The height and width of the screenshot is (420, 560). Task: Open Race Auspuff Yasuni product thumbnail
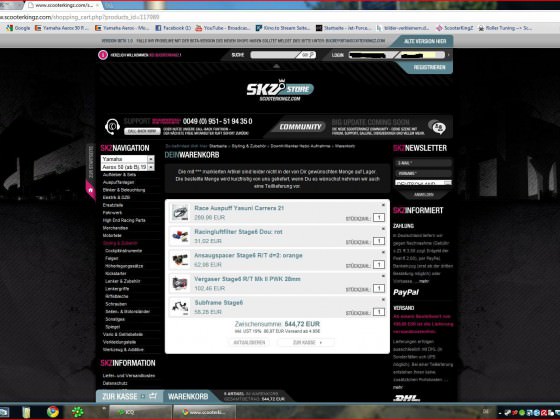pos(180,212)
